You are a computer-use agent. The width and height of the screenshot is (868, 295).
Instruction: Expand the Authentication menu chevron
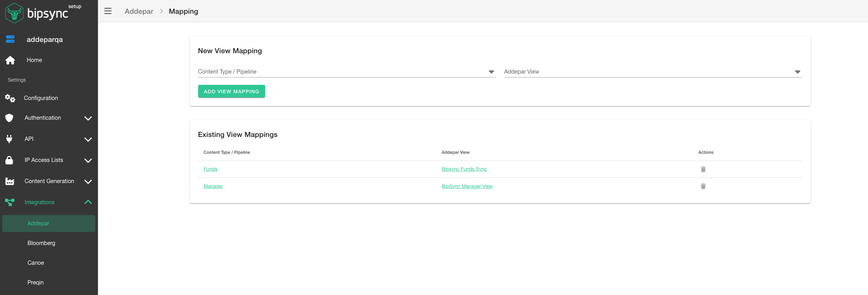pos(88,118)
